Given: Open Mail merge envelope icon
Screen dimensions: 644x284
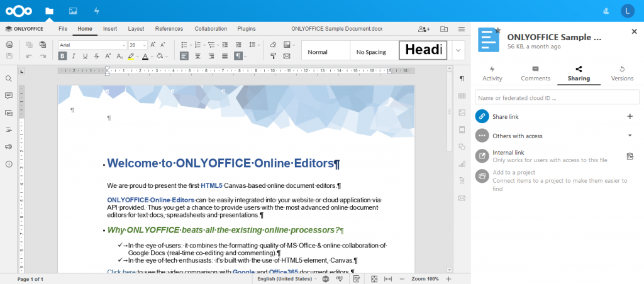Looking at the screenshot, I should (287, 56).
